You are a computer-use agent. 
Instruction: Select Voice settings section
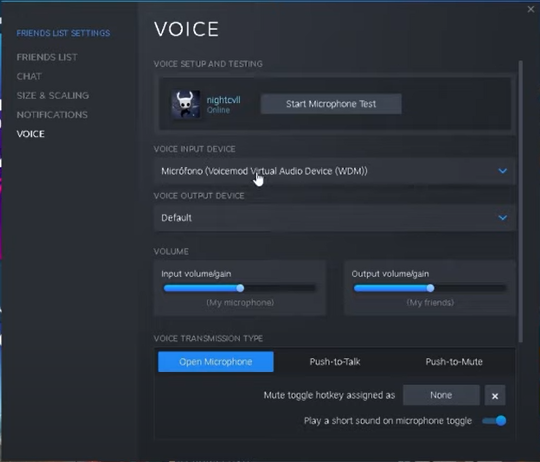coord(31,134)
